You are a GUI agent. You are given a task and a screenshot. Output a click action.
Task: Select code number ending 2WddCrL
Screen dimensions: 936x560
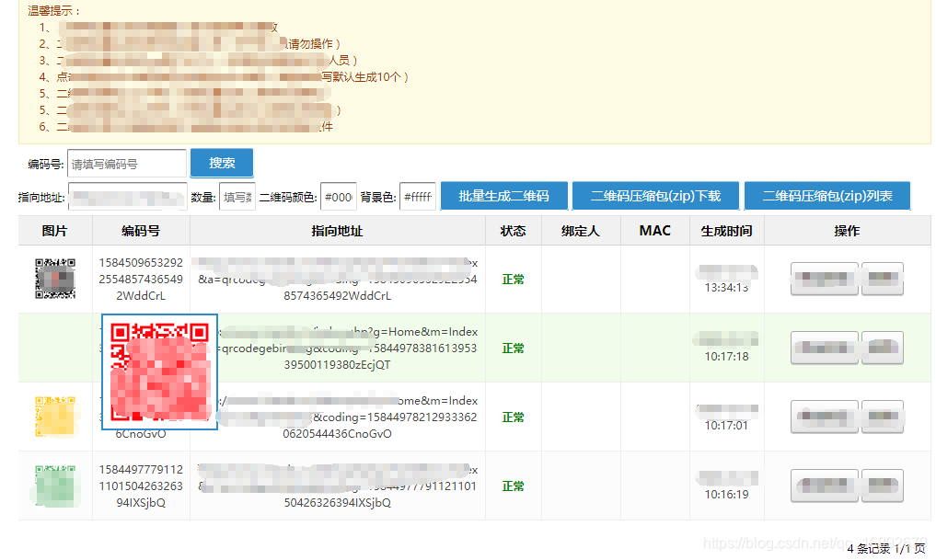pos(141,280)
